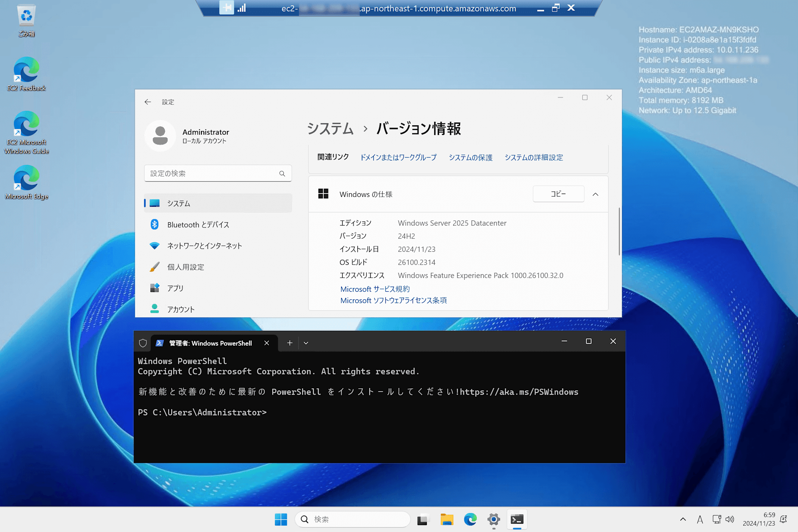798x532 pixels.
Task: Open Microsoft サービス規約 link
Action: [x=375, y=289]
